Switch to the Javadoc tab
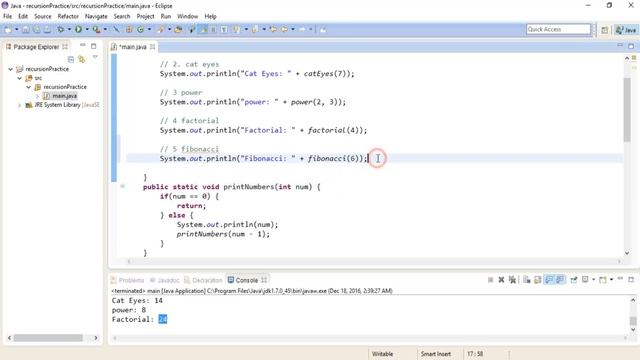The width and height of the screenshot is (640, 360). click(164, 280)
